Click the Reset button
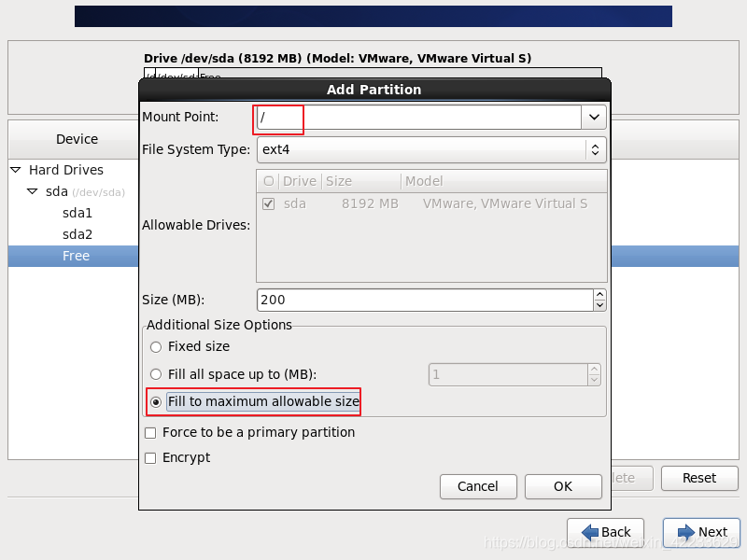Image resolution: width=747 pixels, height=560 pixels. tap(699, 478)
